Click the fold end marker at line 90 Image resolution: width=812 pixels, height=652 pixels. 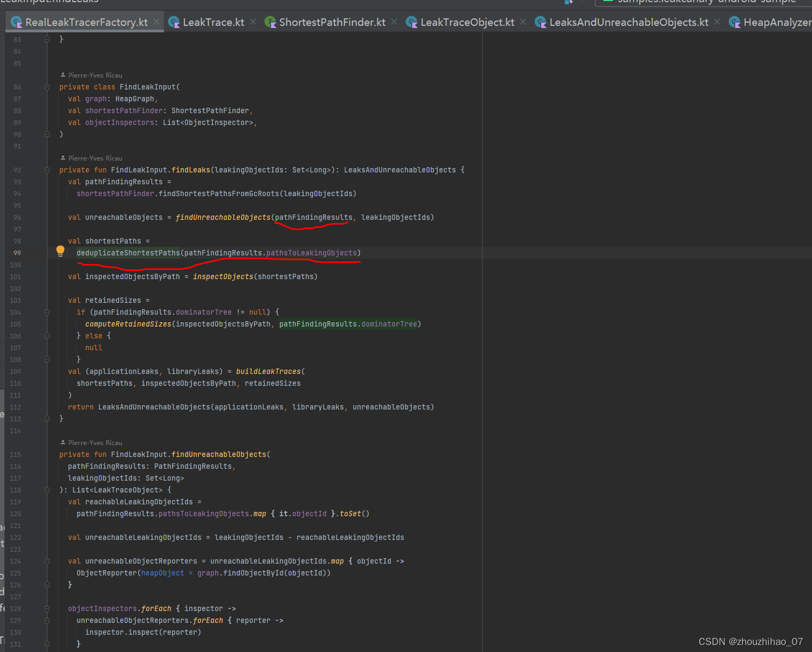coord(47,134)
